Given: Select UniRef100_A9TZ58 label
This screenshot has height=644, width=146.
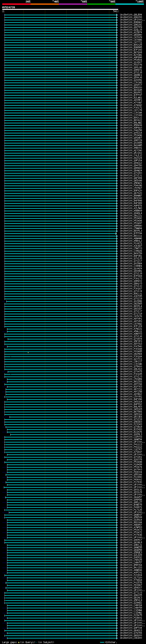Looking at the screenshot, I should coord(131,392).
